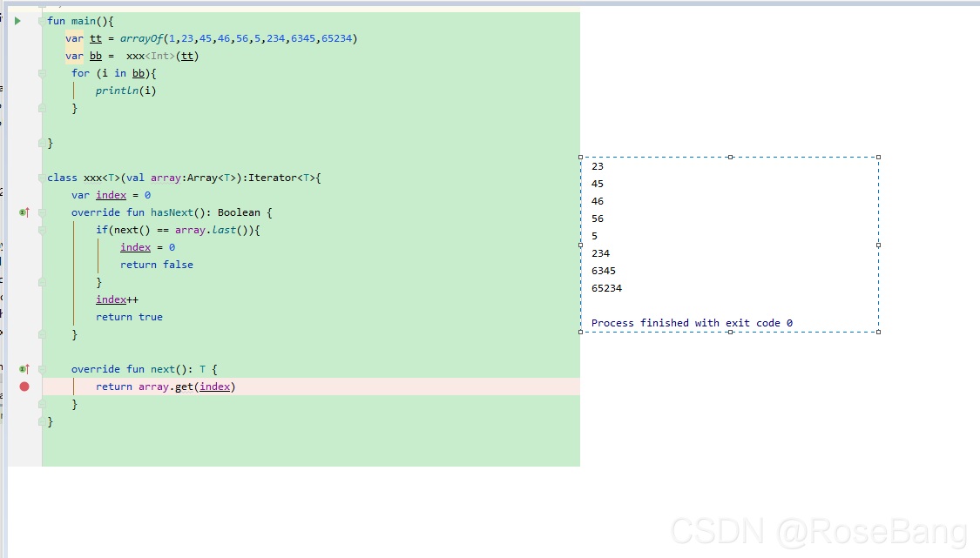Click the override icon beside next function
The image size is (980, 558).
point(24,368)
